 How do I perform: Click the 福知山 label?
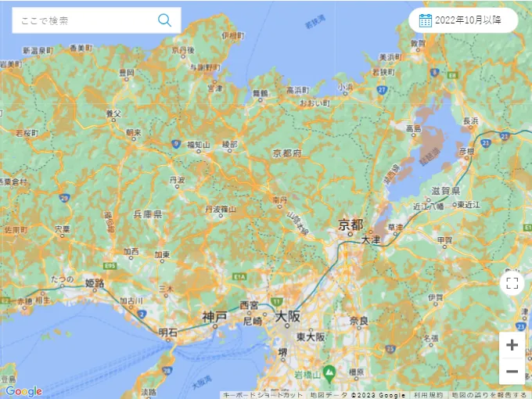[x=199, y=145]
